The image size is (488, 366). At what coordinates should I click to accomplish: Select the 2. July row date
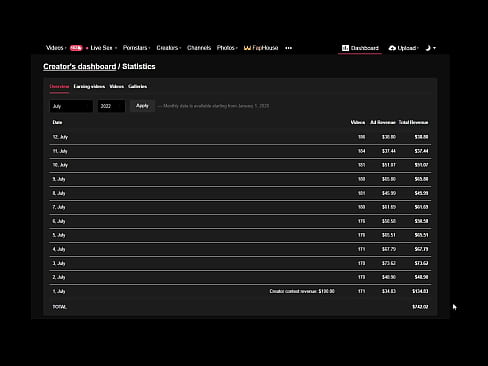[x=59, y=277]
